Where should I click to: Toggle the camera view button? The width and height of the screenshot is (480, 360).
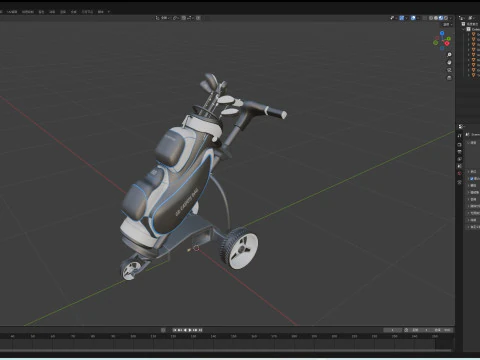[x=449, y=70]
